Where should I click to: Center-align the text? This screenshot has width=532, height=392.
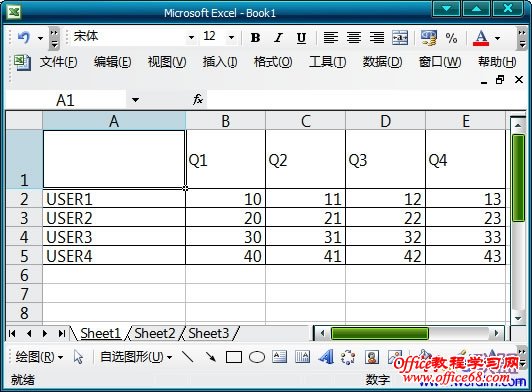click(354, 37)
